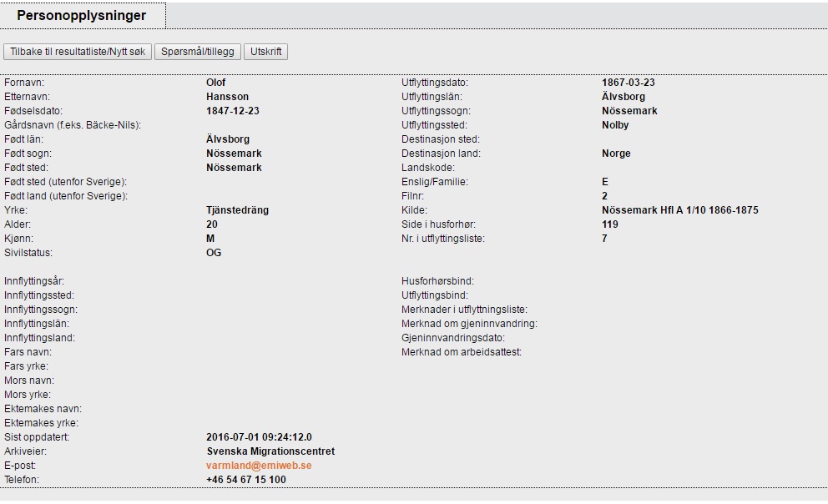Click the Gårdsnavn (f.eks. Bäcke-Nils) label
The height and width of the screenshot is (504, 828).
[x=73, y=125]
